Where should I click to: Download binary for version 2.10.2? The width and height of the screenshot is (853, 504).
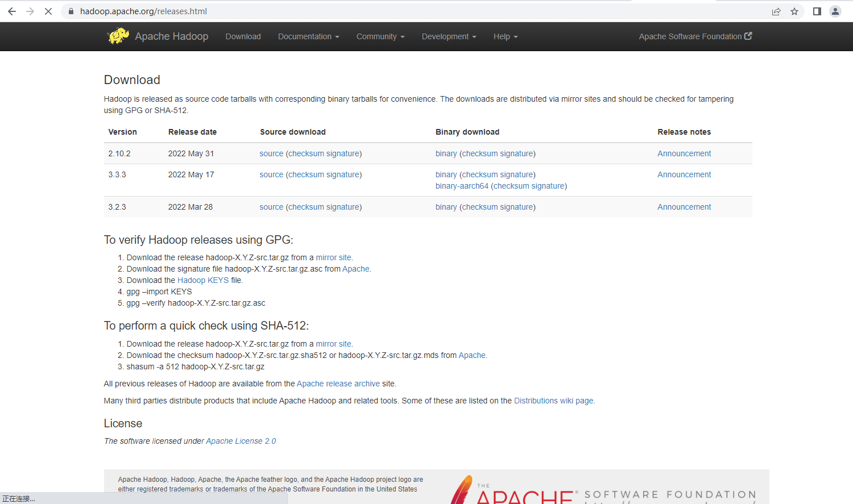pos(446,153)
